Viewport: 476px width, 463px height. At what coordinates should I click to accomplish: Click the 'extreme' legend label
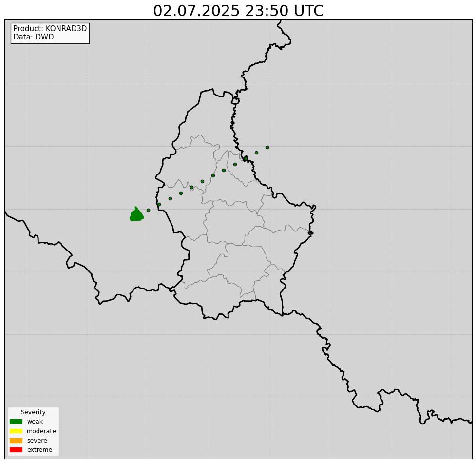point(40,450)
